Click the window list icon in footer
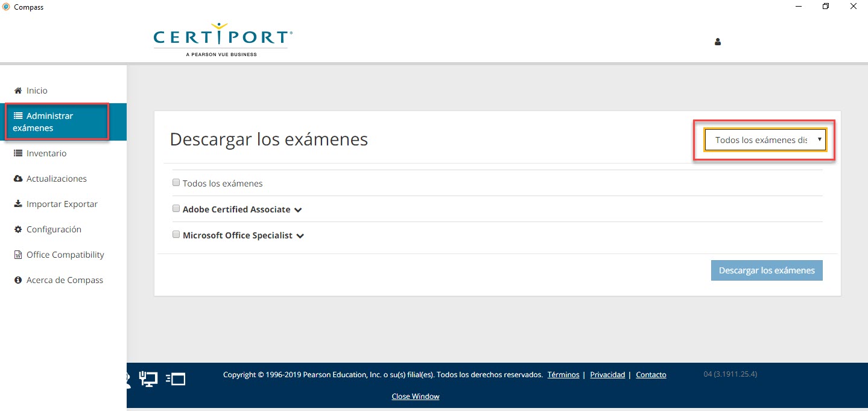 (176, 379)
